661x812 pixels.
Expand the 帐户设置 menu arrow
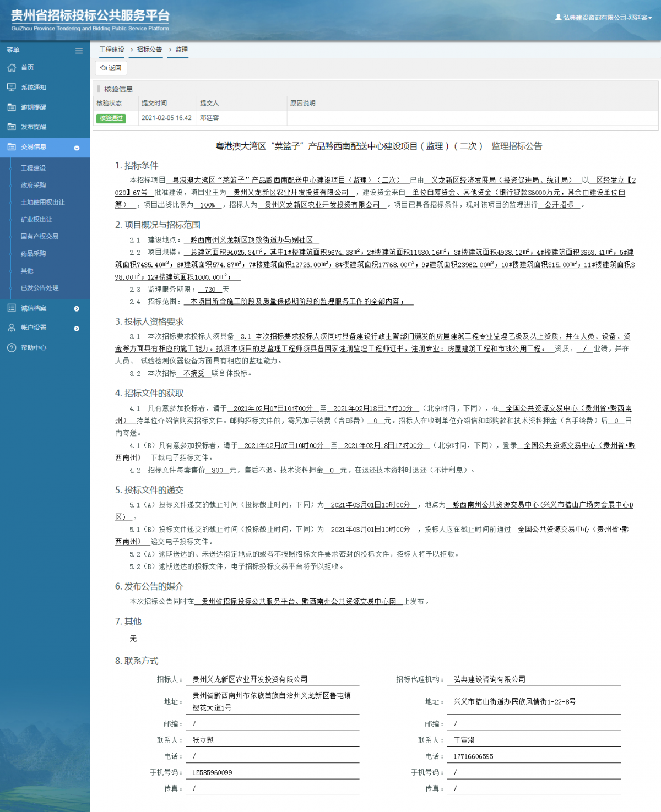[76, 328]
